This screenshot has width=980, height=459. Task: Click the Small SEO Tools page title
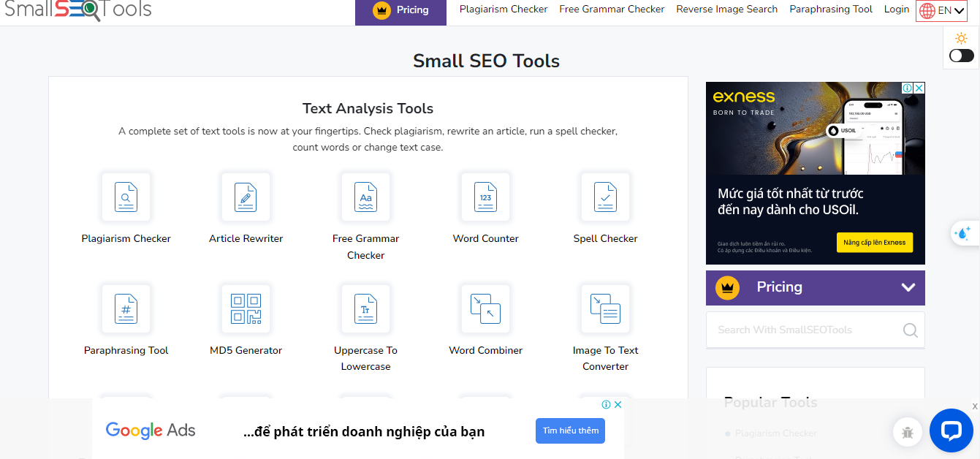point(486,61)
